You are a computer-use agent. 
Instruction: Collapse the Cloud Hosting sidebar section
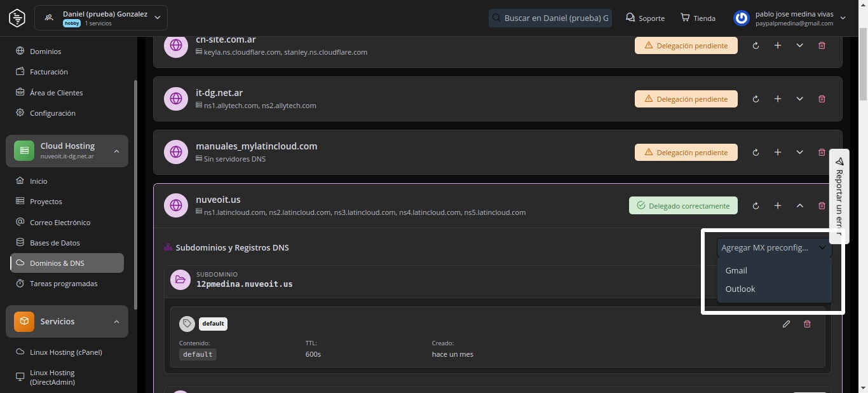pos(116,151)
